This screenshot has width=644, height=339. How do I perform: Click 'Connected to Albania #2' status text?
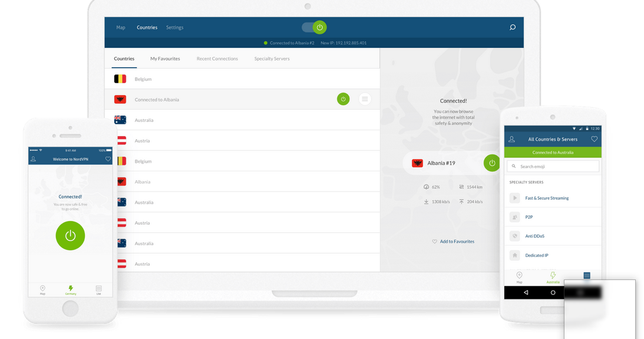292,43
